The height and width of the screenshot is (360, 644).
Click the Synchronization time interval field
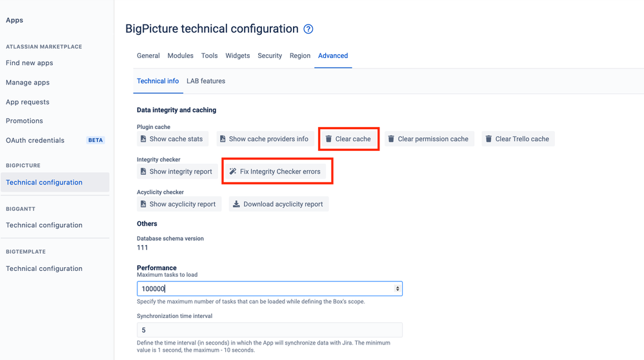click(270, 330)
